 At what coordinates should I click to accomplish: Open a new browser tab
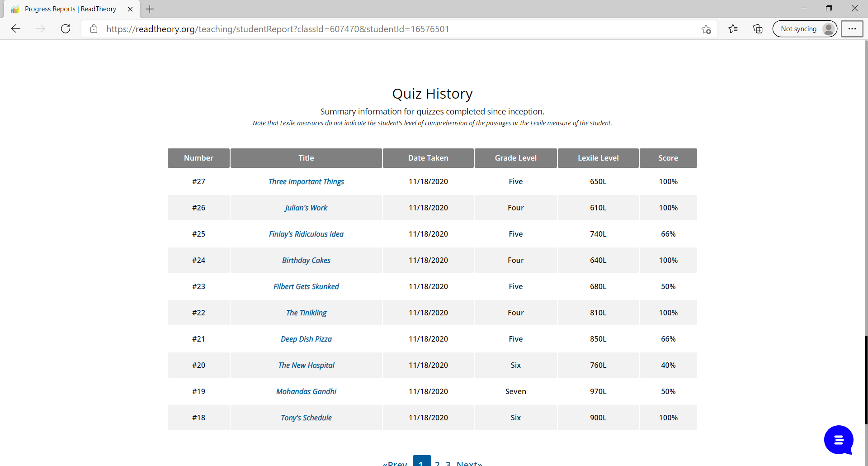150,9
